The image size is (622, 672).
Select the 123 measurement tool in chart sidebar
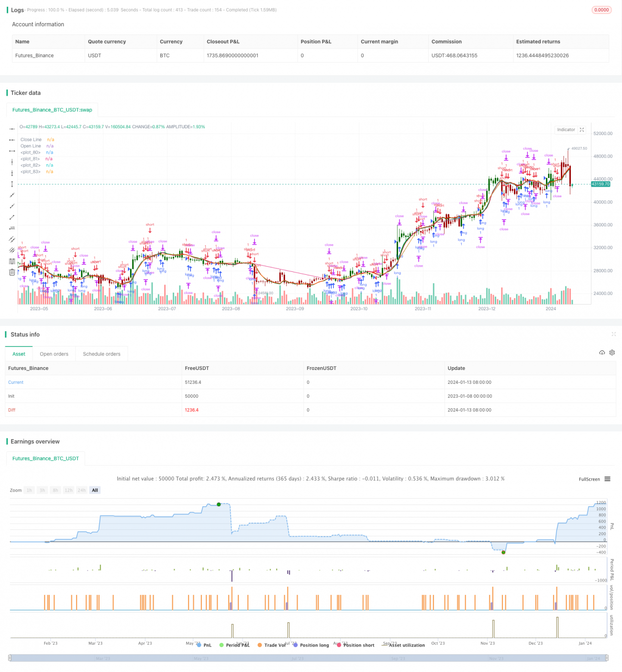[12, 227]
